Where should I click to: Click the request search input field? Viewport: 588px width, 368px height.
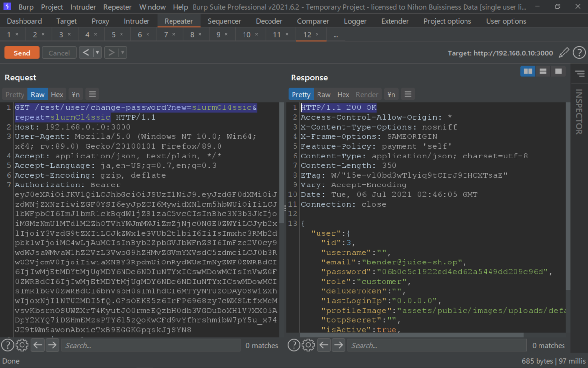click(150, 345)
